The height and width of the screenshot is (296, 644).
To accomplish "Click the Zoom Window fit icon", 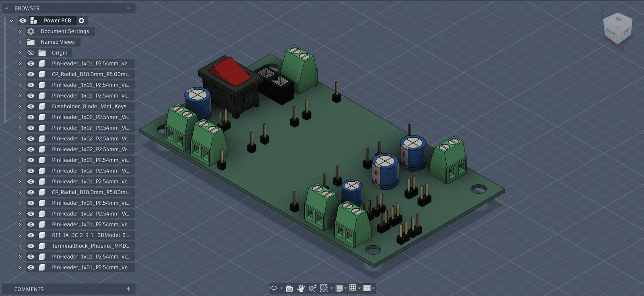I will (324, 288).
